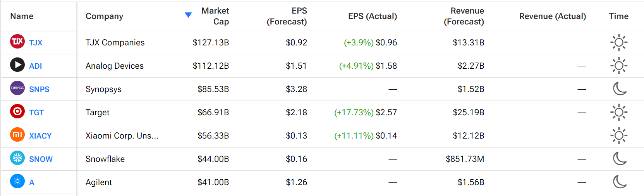The image size is (644, 196).
Task: Click the Target bullseye logo
Action: click(17, 111)
